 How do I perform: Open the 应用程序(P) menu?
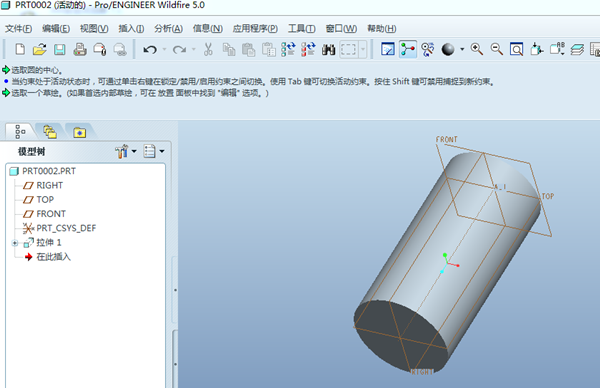pos(255,29)
